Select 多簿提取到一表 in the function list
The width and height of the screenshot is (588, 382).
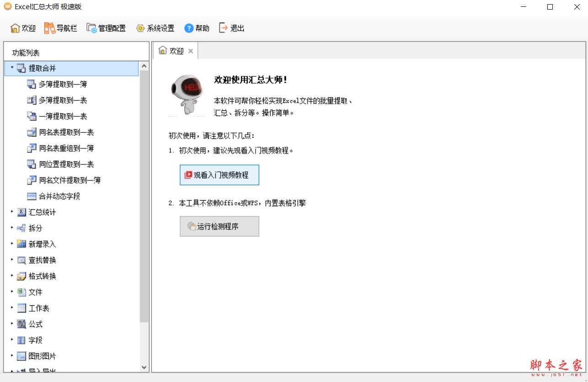click(63, 100)
